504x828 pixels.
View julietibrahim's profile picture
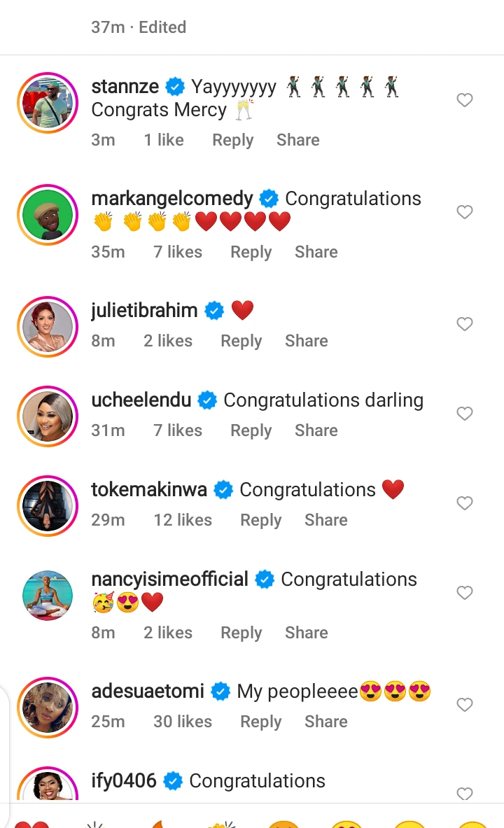tap(48, 326)
